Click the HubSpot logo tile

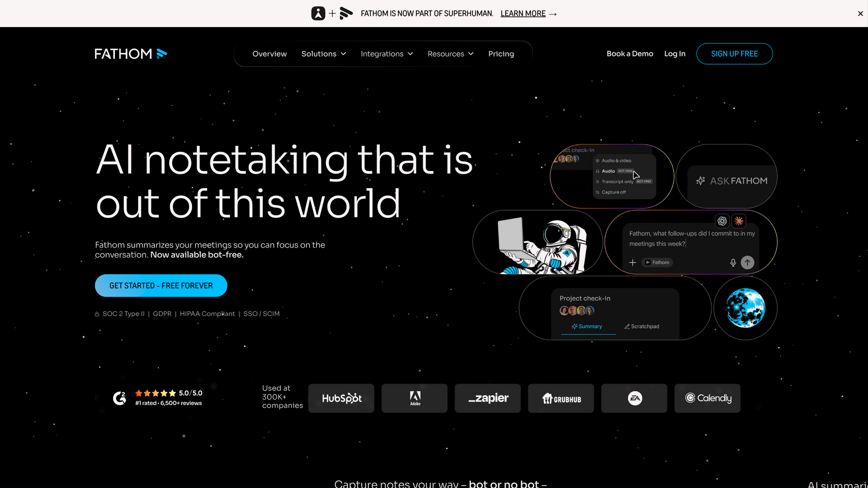tap(341, 398)
